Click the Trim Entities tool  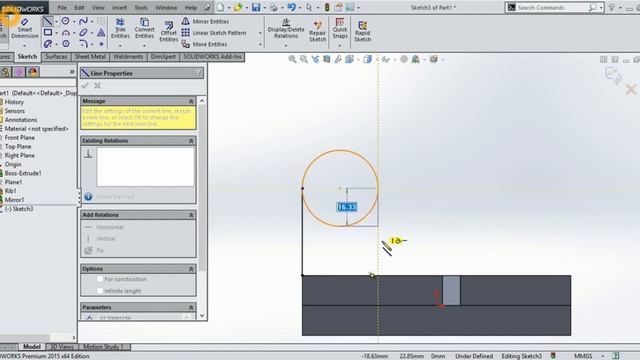120,29
